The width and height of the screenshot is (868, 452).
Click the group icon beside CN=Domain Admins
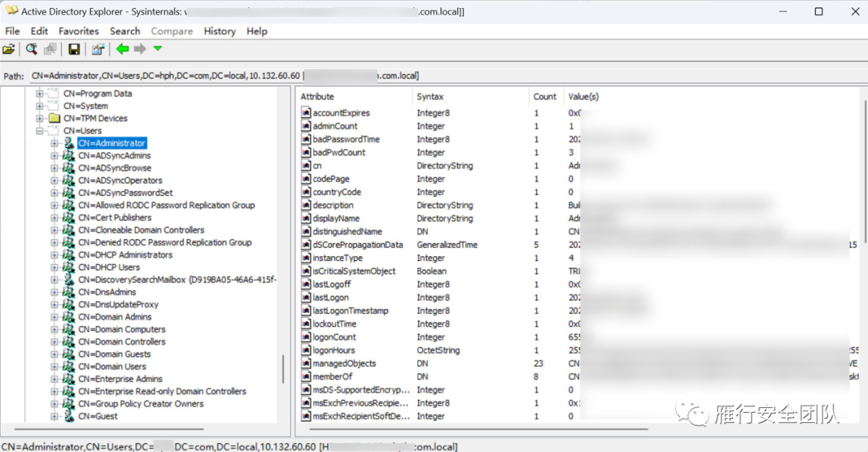(x=68, y=317)
